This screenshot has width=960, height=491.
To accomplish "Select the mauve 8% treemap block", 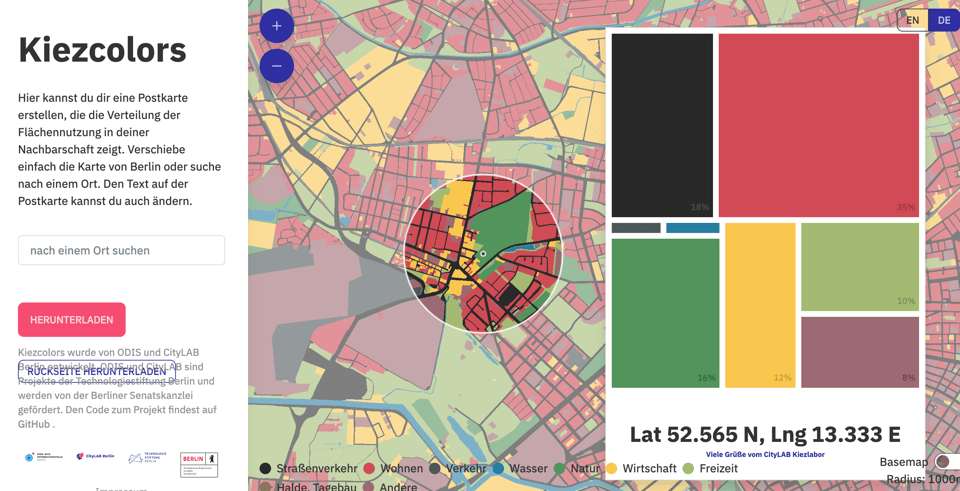I will [860, 352].
